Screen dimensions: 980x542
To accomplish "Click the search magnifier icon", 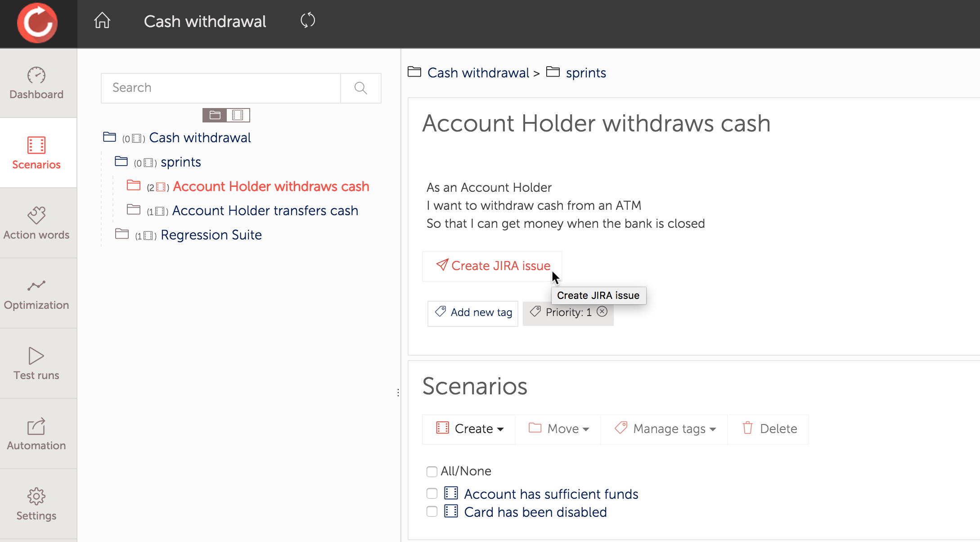I will tap(360, 88).
